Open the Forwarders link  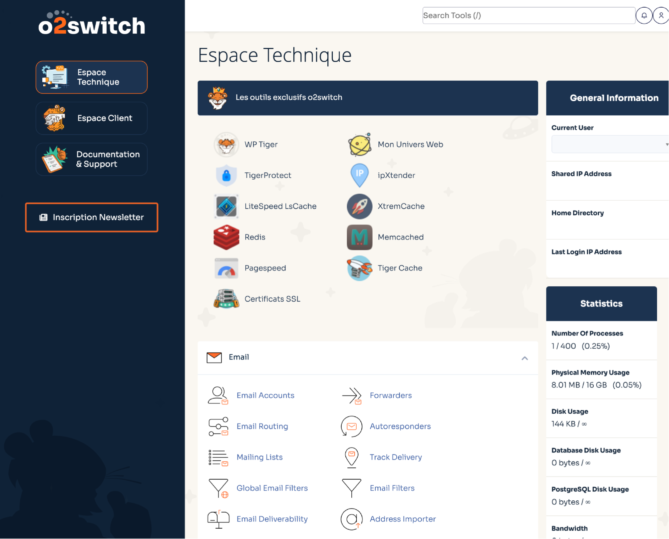tap(391, 396)
